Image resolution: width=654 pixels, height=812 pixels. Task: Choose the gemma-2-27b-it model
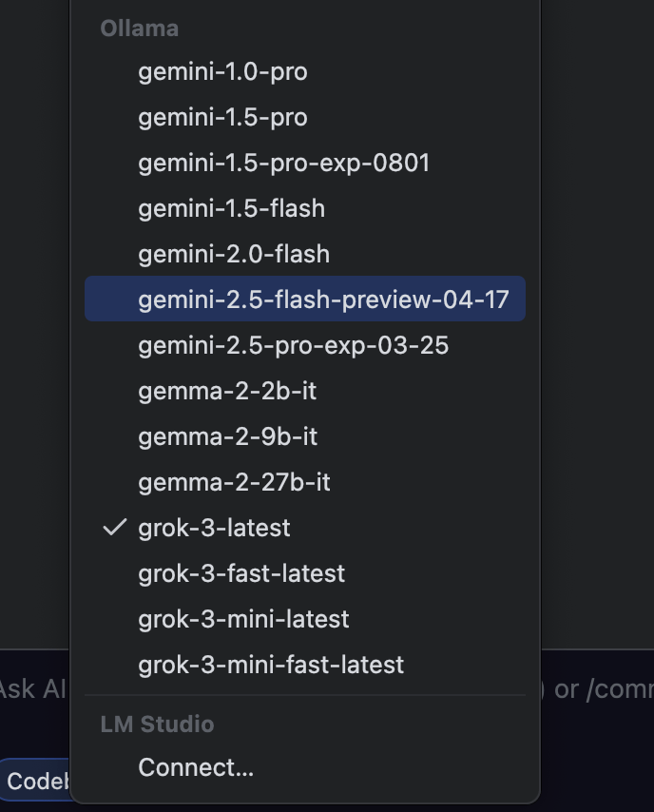[x=234, y=482]
